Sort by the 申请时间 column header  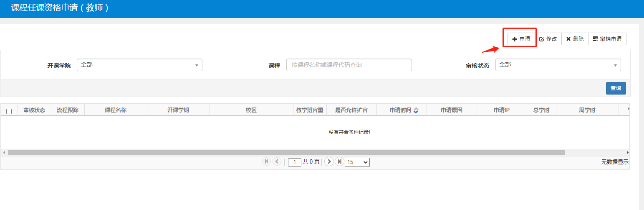401,110
